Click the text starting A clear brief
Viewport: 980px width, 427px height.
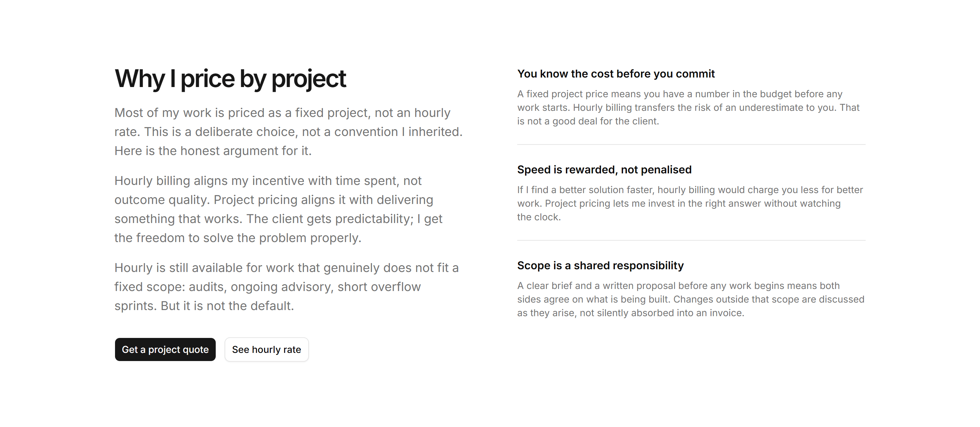[x=690, y=299]
